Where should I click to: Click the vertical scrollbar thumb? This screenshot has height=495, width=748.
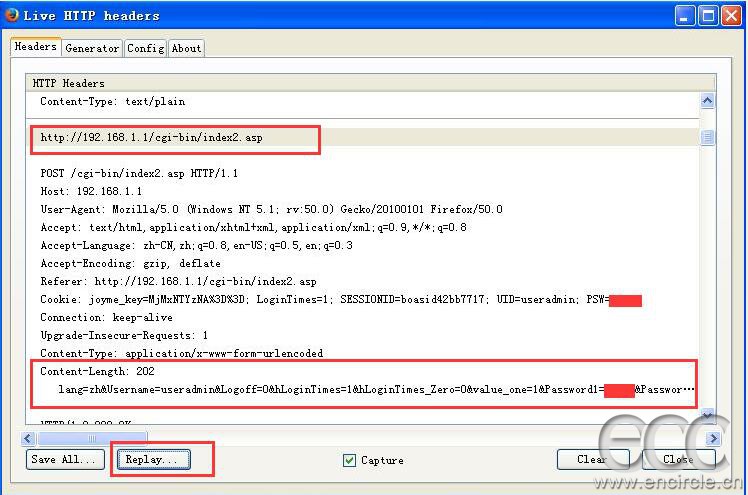(707, 137)
